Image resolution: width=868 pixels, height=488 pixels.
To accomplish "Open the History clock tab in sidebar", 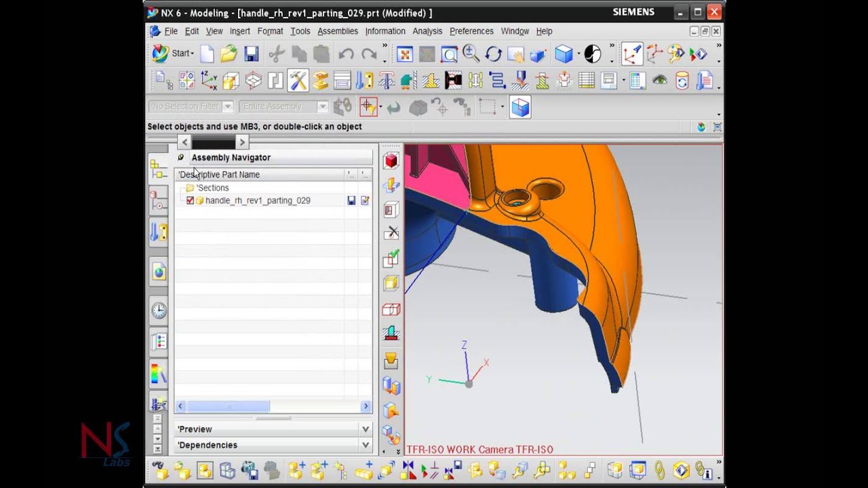I will tap(159, 310).
